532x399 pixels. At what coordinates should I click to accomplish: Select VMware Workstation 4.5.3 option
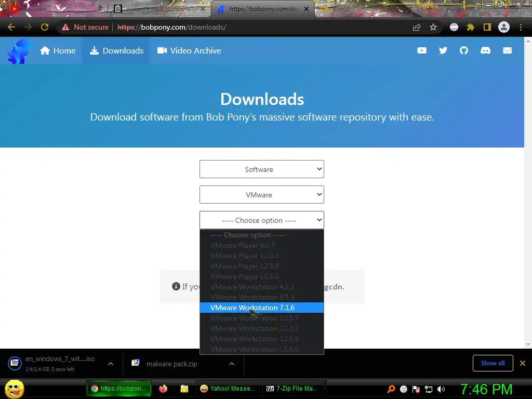coord(262,287)
